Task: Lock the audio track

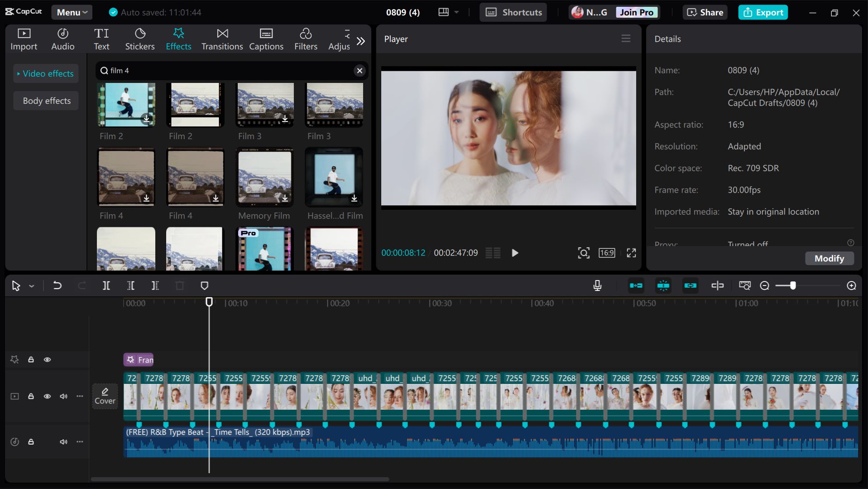Action: [x=31, y=441]
